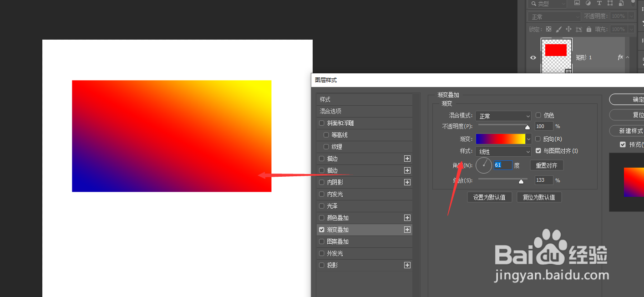
Task: Select the 投影 label in list
Action: (x=332, y=265)
